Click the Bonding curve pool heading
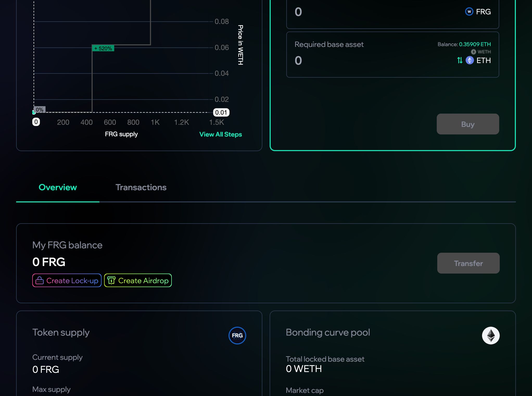The height and width of the screenshot is (396, 532). [328, 332]
